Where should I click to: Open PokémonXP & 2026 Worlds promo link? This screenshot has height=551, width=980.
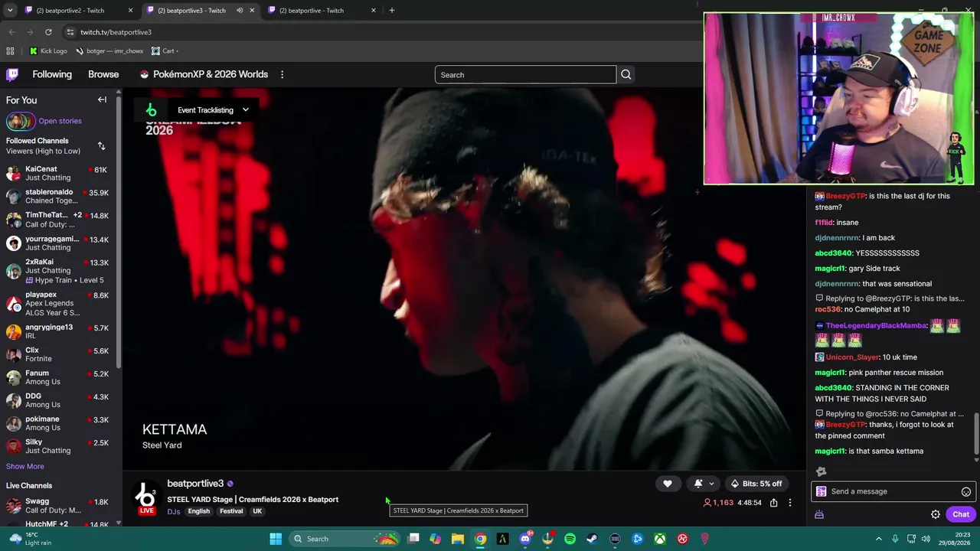click(x=204, y=74)
